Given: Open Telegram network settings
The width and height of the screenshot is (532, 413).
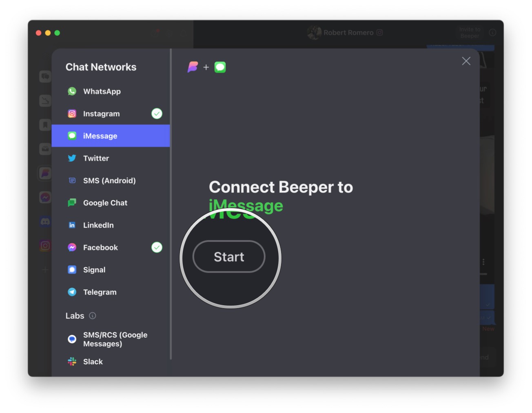Looking at the screenshot, I should (x=111, y=292).
